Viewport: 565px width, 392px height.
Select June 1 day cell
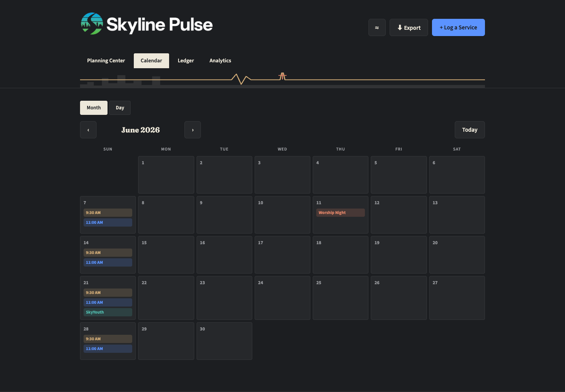166,175
